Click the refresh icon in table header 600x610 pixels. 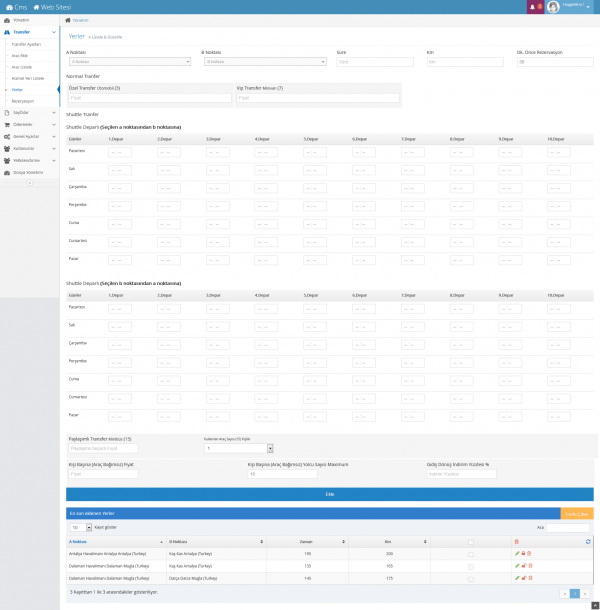point(588,541)
